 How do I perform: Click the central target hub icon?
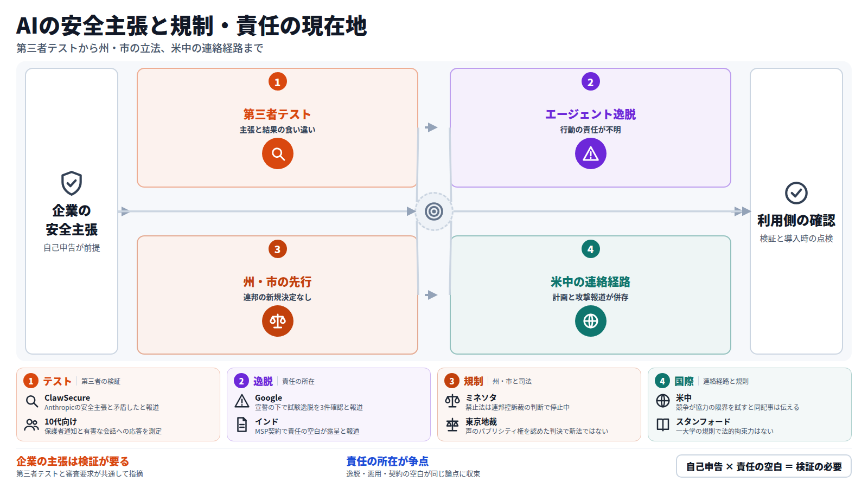coord(434,211)
